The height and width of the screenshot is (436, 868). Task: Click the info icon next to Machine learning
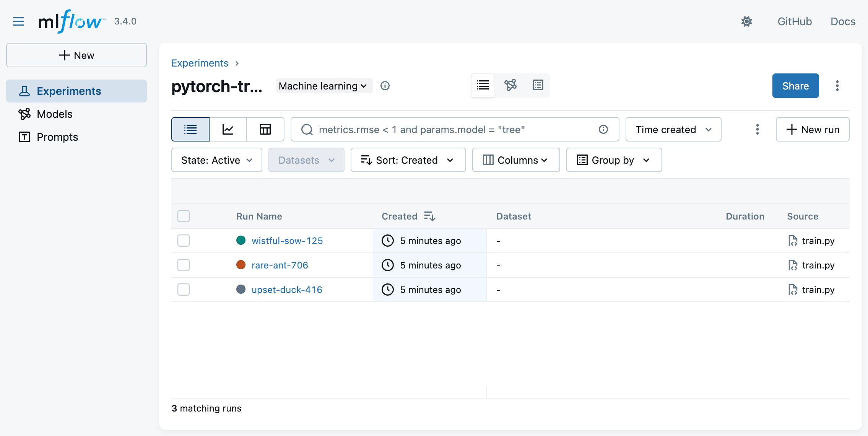385,86
